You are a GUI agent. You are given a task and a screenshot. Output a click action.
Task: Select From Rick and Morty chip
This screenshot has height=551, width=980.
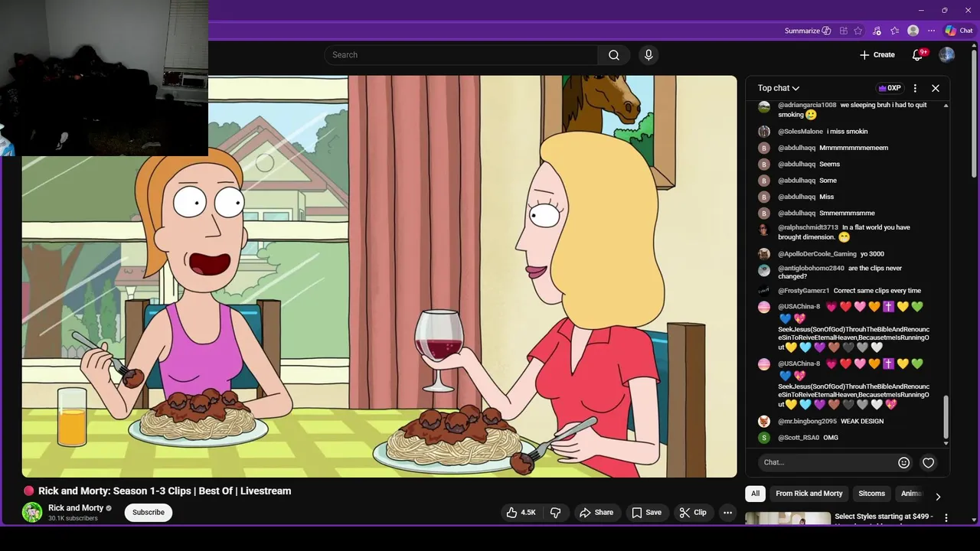click(x=808, y=494)
